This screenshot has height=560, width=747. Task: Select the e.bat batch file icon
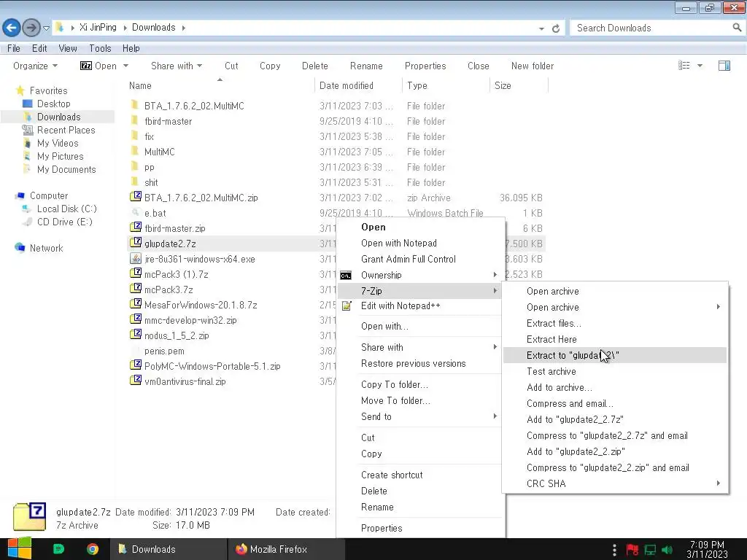coord(136,212)
